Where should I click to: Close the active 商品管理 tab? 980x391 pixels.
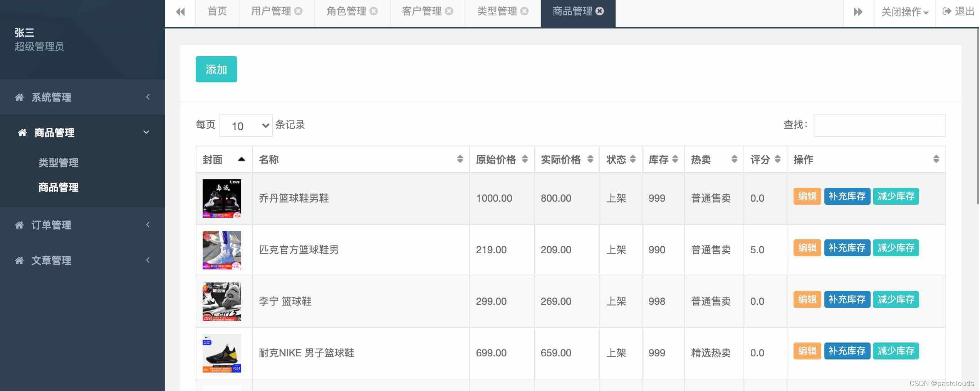pos(600,11)
